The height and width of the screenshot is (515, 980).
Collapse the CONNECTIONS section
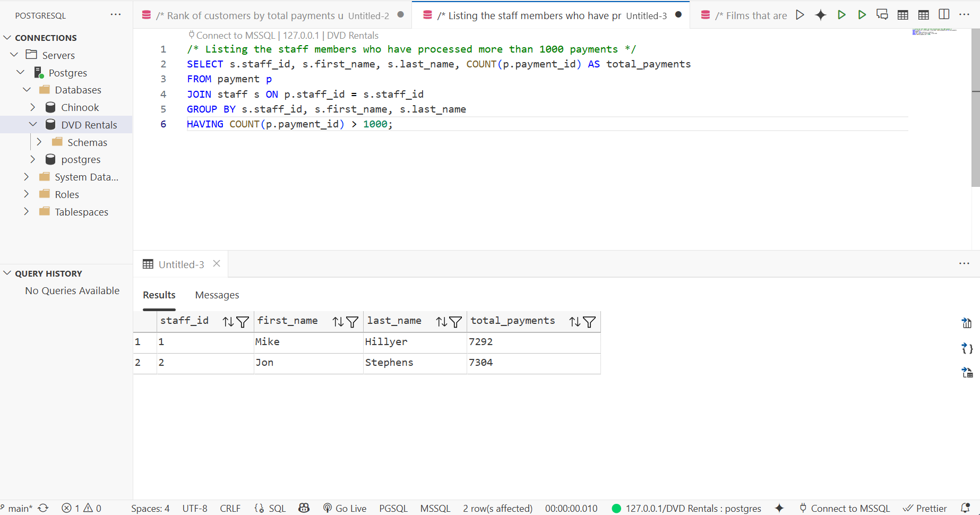tap(7, 38)
